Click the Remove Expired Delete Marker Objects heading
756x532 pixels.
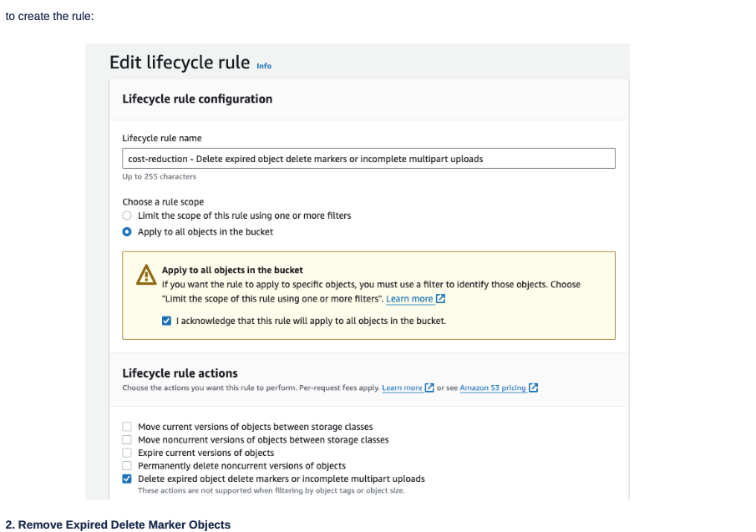click(x=117, y=524)
